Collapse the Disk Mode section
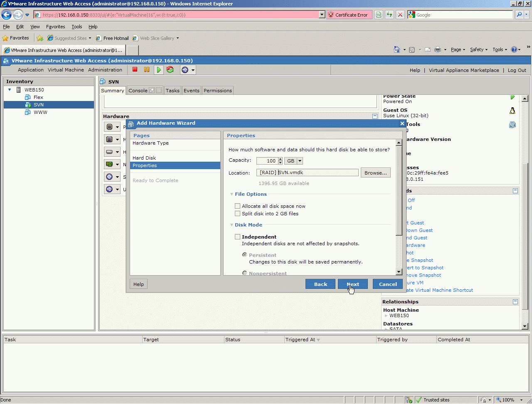532x404 pixels. click(x=232, y=225)
